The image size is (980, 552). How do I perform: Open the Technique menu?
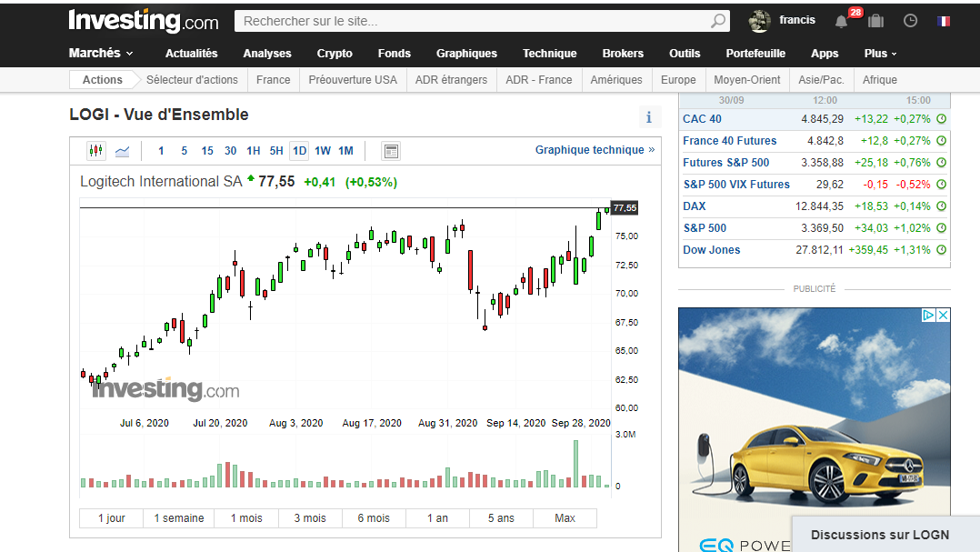click(x=549, y=54)
